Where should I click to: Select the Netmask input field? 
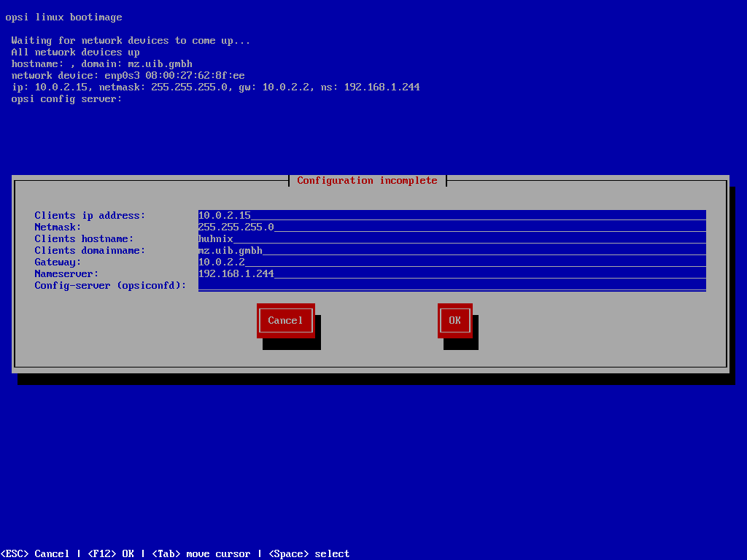click(x=452, y=227)
